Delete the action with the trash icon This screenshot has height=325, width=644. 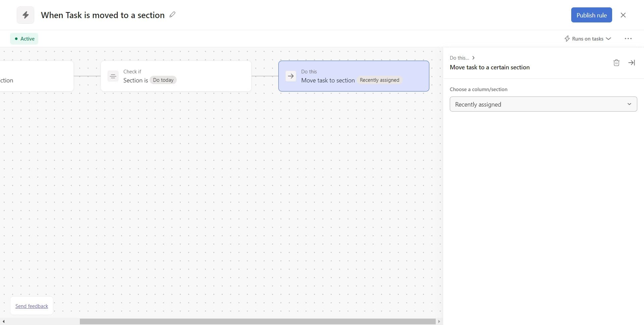pos(616,63)
